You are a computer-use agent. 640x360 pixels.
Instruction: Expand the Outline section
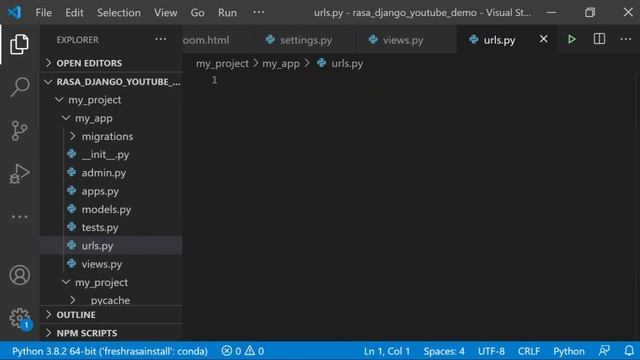tap(111, 315)
